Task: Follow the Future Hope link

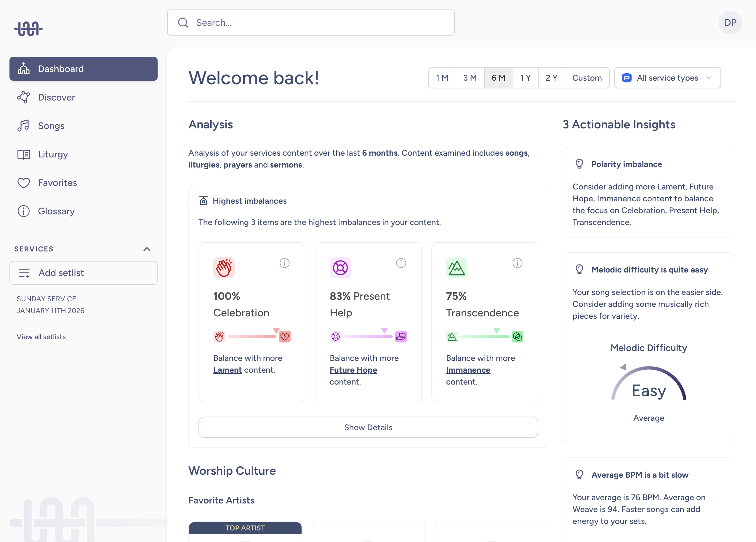Action: 353,370
